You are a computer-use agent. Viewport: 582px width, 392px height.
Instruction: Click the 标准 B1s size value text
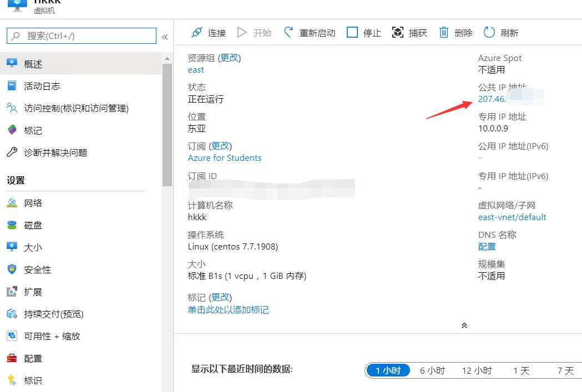tap(247, 276)
